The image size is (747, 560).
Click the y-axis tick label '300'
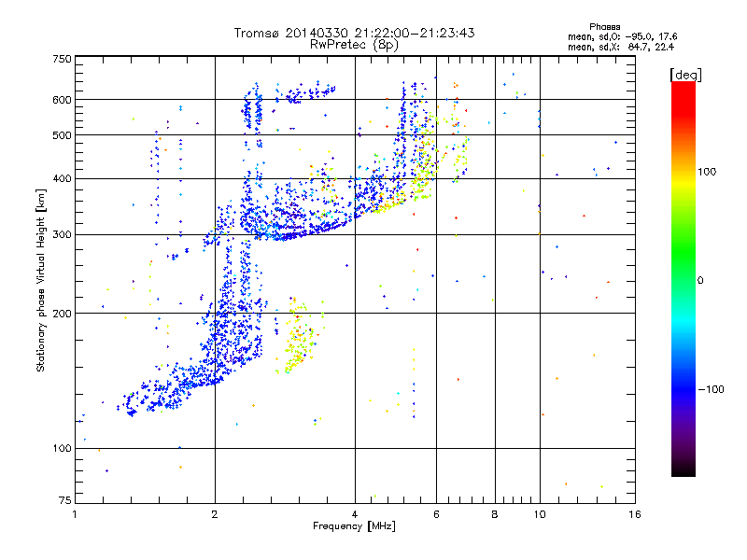tap(62, 235)
